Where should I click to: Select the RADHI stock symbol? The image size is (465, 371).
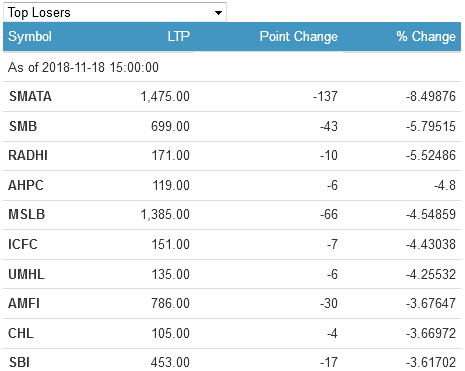click(x=28, y=155)
